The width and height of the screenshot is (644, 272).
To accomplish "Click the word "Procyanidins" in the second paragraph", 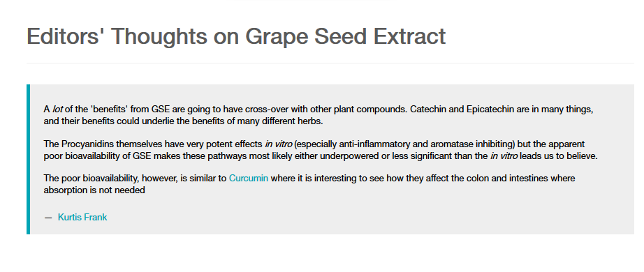I will (x=87, y=144).
